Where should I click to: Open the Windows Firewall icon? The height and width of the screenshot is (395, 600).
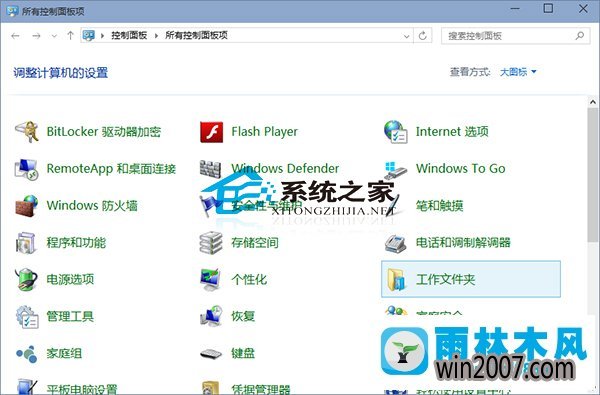pos(26,206)
